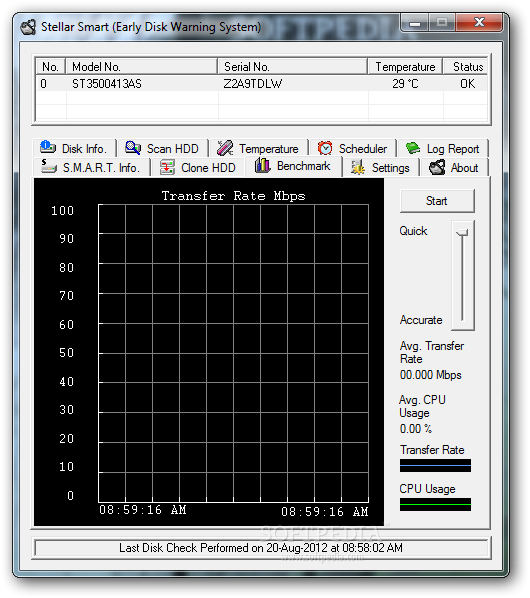Click the Quick/Accurate slider thumb
The image size is (530, 598).
[x=463, y=232]
